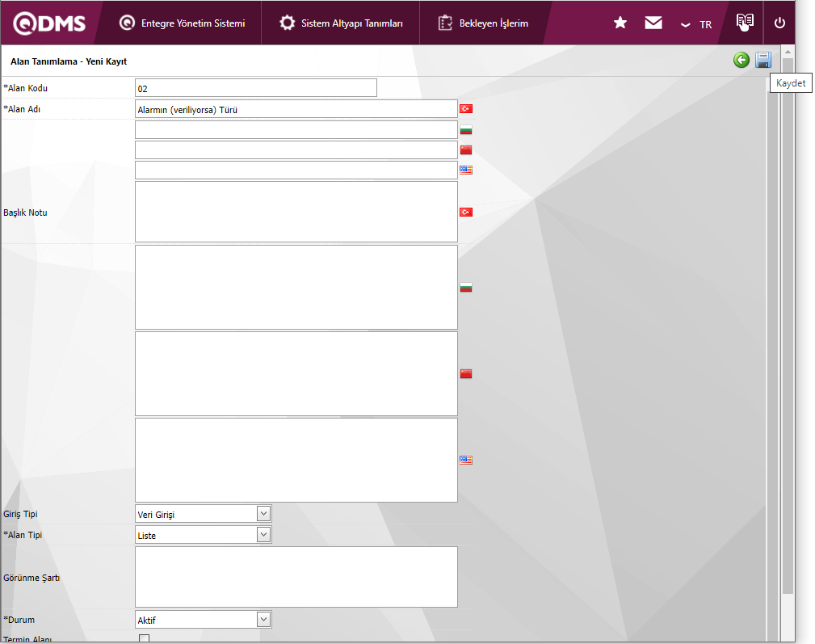Open Entegre Yönetim Sistemi menu
The width and height of the screenshot is (815, 644).
182,23
